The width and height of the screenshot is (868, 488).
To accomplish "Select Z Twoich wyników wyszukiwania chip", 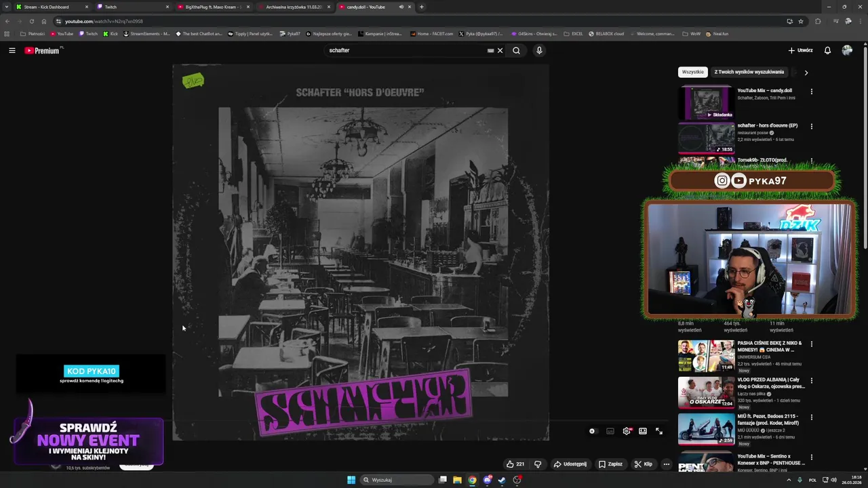I will click(749, 72).
